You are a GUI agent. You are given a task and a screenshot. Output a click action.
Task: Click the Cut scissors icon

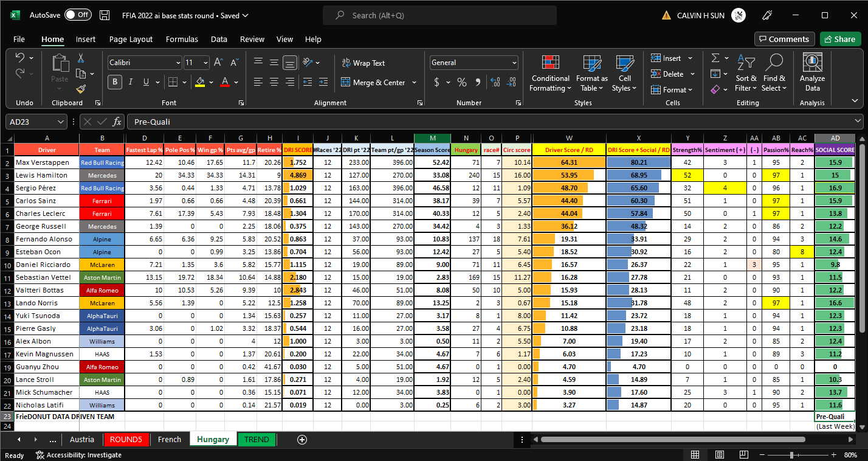point(80,58)
